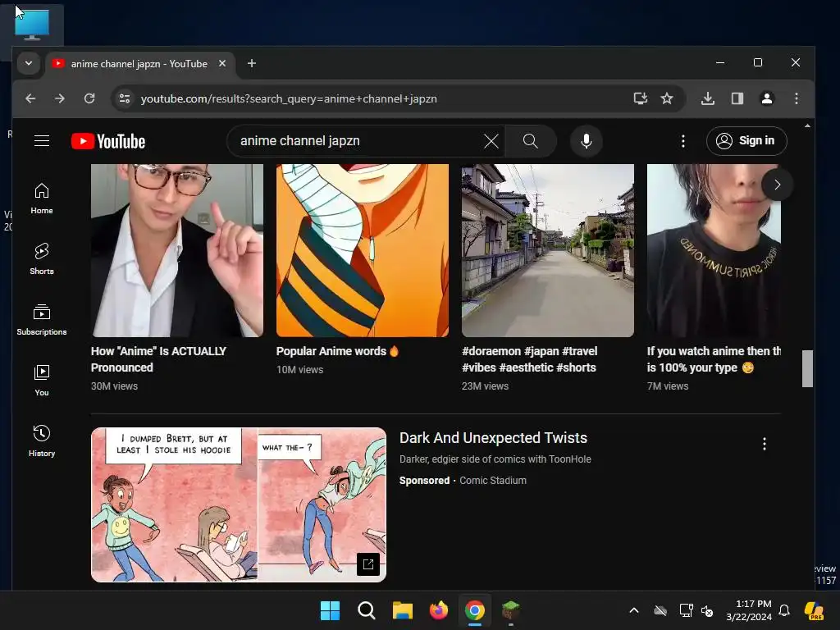Visit Comic Stadium advertiser link
This screenshot has height=630, width=840.
(493, 481)
